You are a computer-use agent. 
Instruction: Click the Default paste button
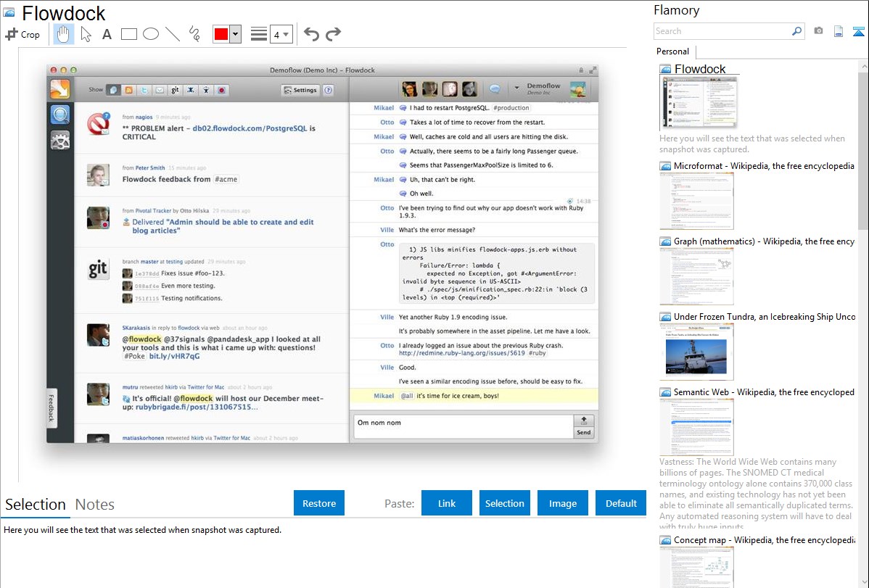621,503
